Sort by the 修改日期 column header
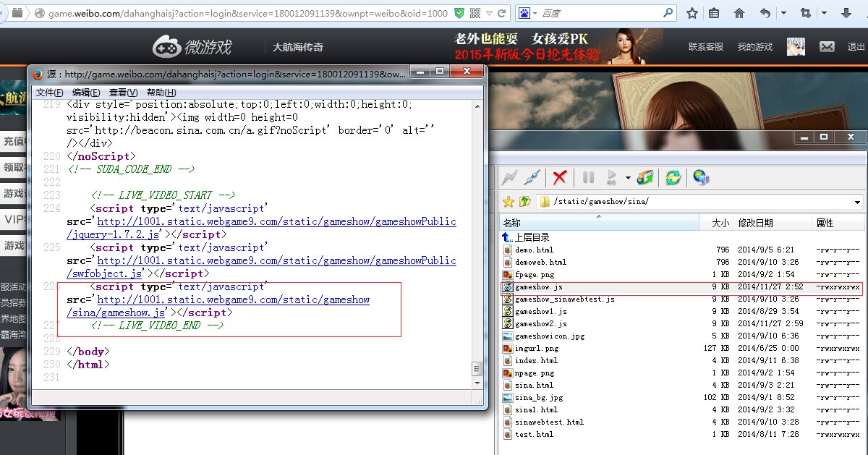This screenshot has width=868, height=455. click(x=773, y=223)
